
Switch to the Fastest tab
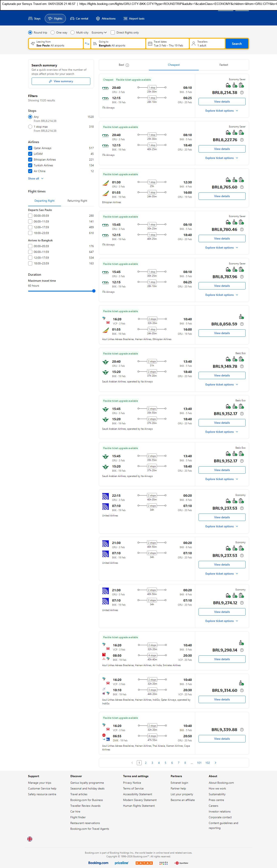pos(223,65)
